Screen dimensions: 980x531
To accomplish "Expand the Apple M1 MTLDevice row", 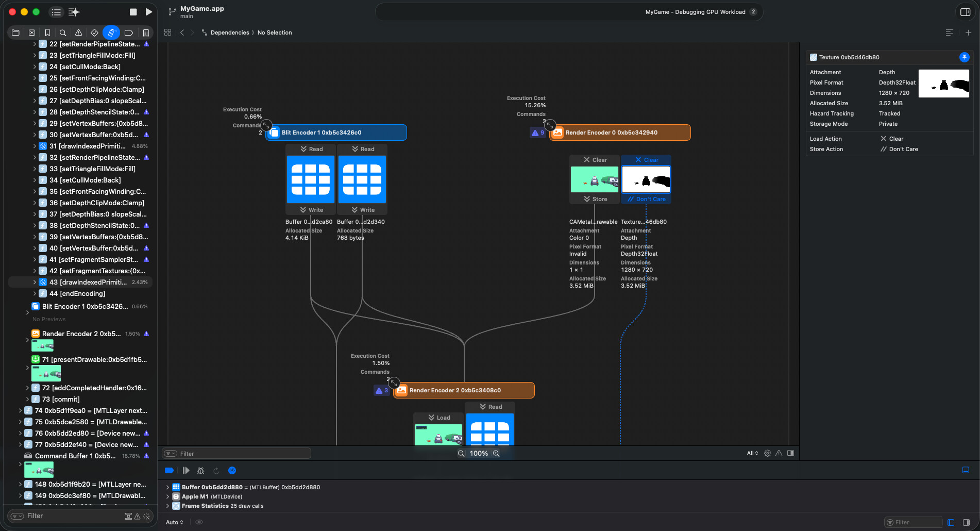I will pyautogui.click(x=167, y=496).
